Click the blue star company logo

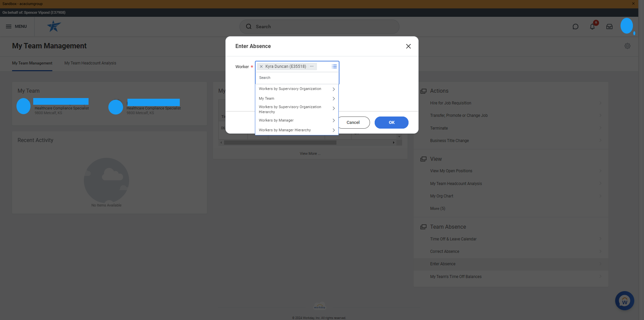click(54, 26)
